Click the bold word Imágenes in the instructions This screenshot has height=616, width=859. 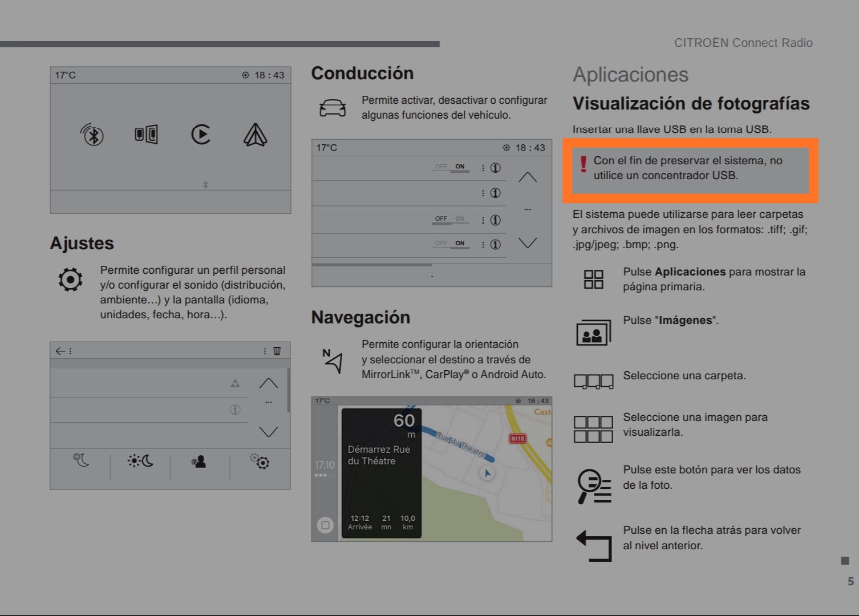click(x=686, y=321)
